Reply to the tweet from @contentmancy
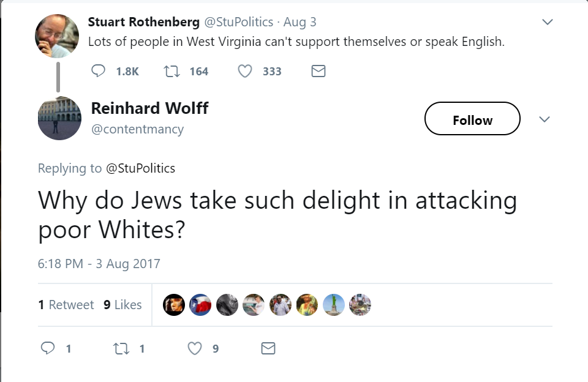 coord(48,348)
